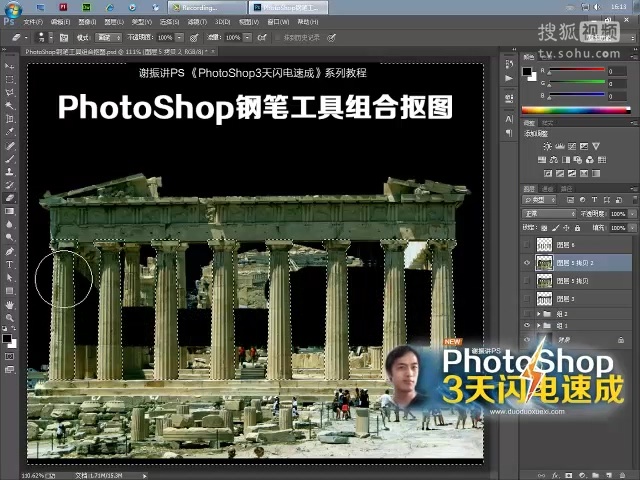Toggle visibility of 组 1 group
Viewport: 640px width, 480px height.
(x=527, y=326)
